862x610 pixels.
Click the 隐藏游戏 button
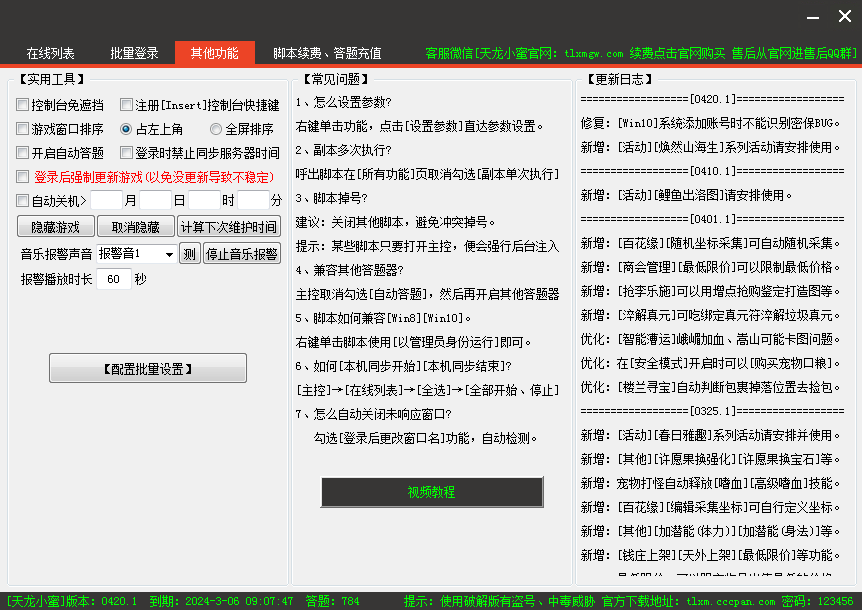[x=56, y=226]
